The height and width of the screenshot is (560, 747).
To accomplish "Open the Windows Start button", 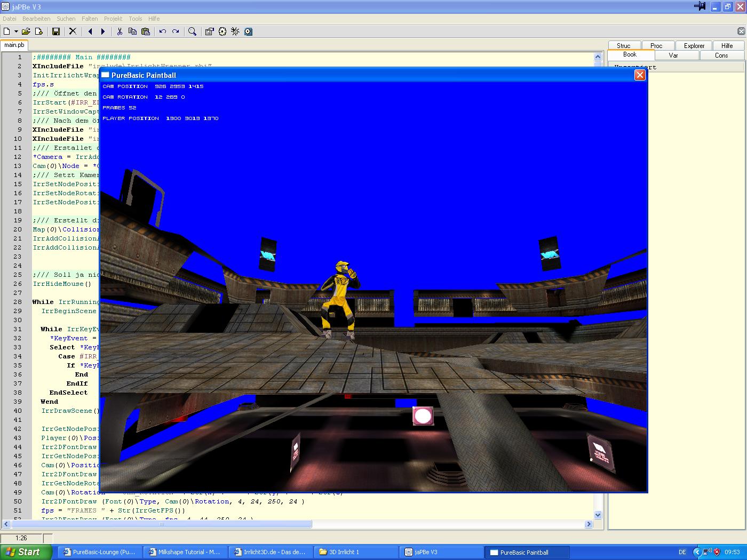I will click(x=26, y=552).
